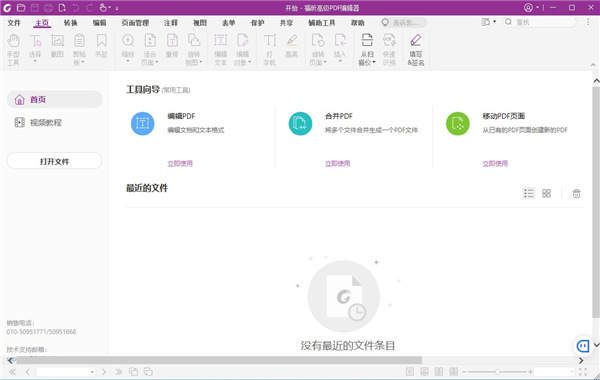
Task: Click the Quick OCR icon
Action: click(x=389, y=41)
